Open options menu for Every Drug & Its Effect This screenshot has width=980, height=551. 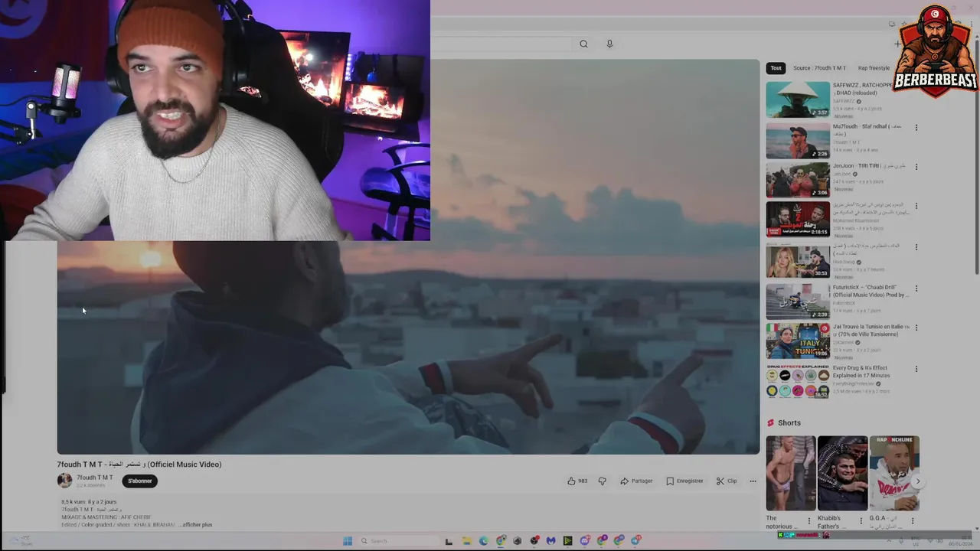916,369
